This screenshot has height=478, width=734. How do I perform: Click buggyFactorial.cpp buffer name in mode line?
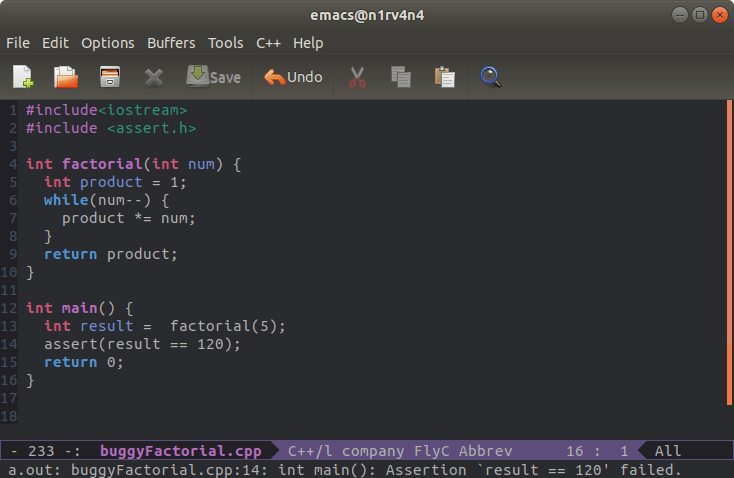180,451
